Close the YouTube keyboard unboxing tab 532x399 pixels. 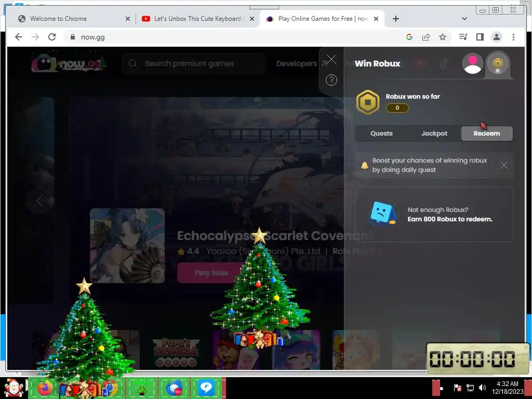(252, 19)
